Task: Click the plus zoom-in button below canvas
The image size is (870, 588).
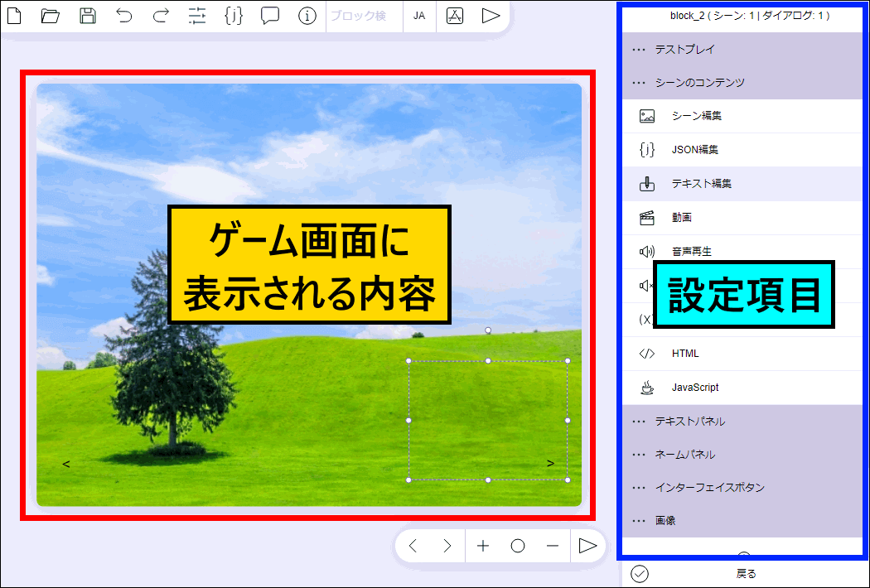Action: click(483, 546)
